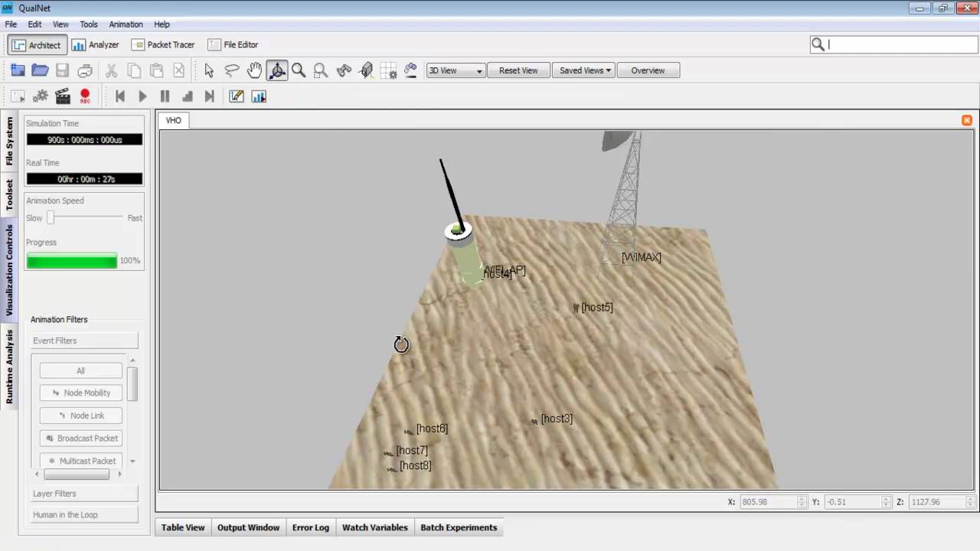The height and width of the screenshot is (551, 980).
Task: Click the Copy icon
Action: (134, 70)
